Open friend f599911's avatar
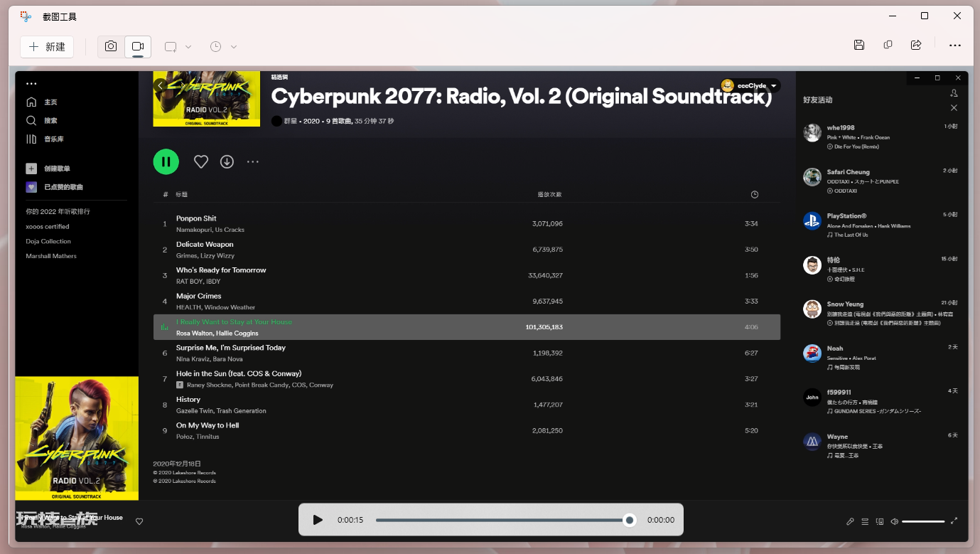 coord(812,398)
